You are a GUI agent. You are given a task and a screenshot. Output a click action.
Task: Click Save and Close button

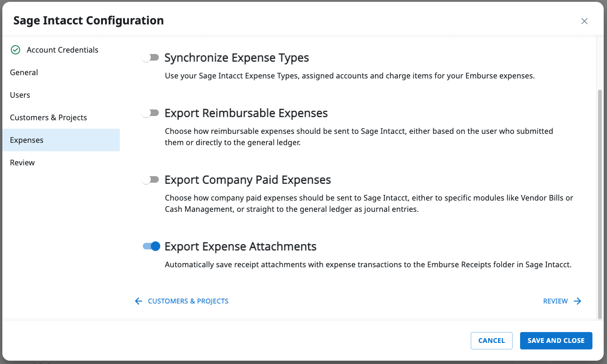[x=556, y=341]
